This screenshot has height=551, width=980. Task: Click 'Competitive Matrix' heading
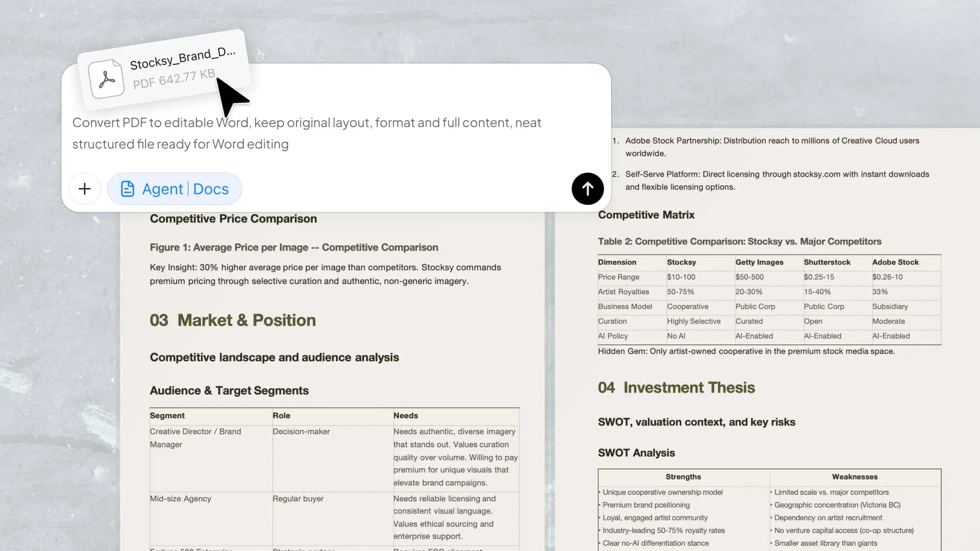point(646,215)
